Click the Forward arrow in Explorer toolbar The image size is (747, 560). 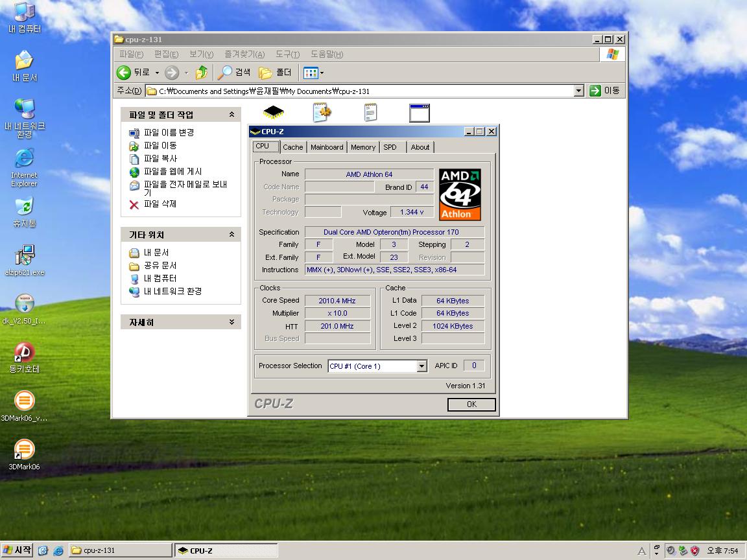[172, 73]
